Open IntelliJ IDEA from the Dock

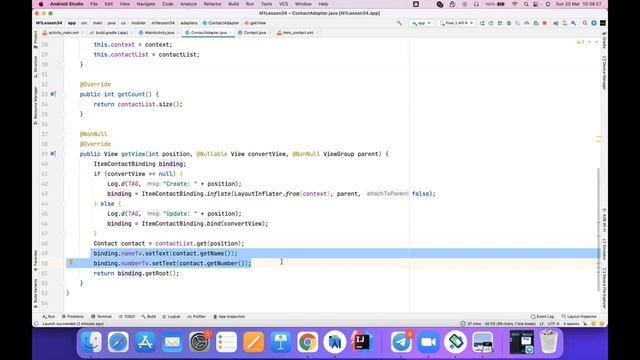361,342
